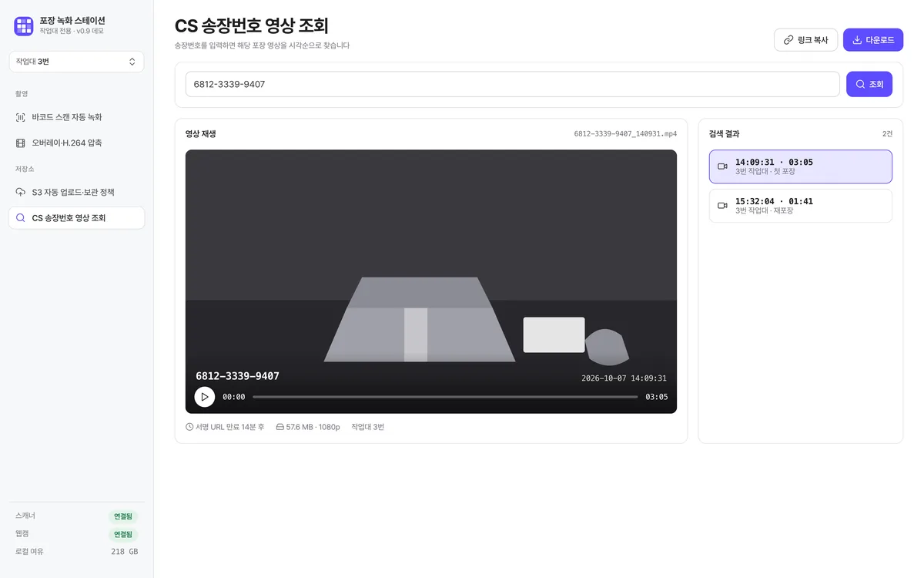Click the clock icon beside 서명 URL 만료

(189, 427)
